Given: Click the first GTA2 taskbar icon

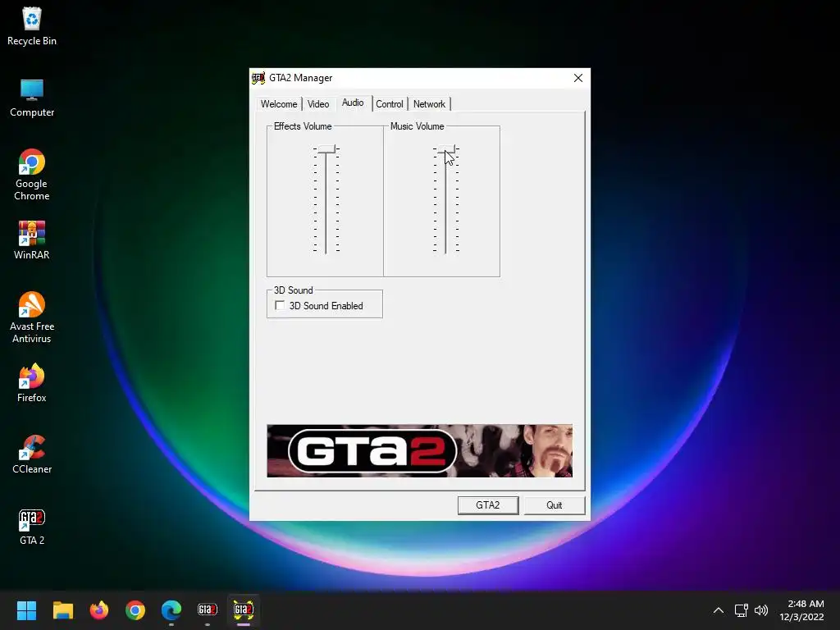Looking at the screenshot, I should coord(208,610).
